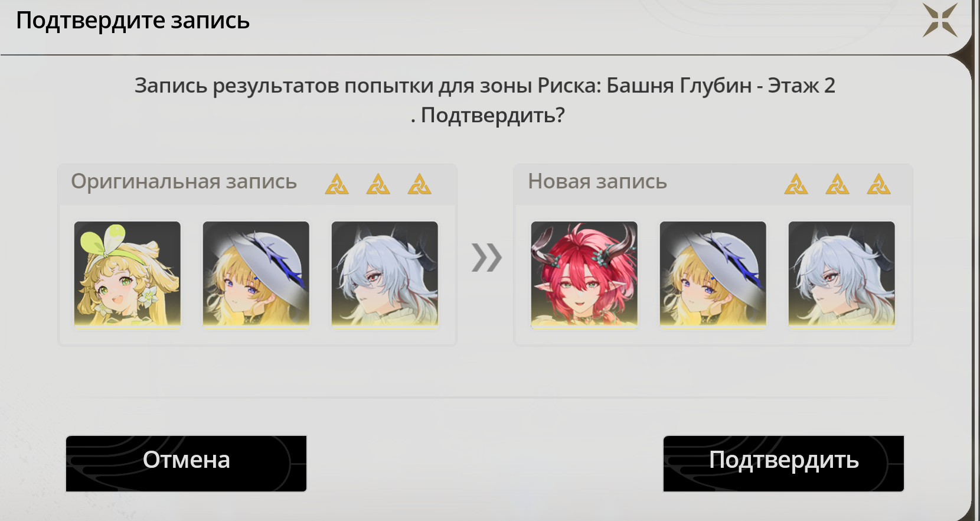Click the Отмена button
980x521 pixels.
tap(186, 464)
